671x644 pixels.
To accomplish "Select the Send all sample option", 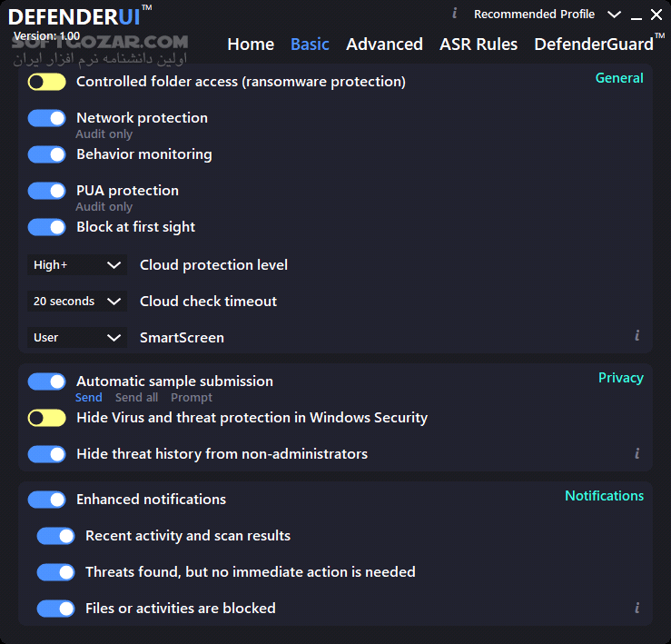I will pos(136,398).
